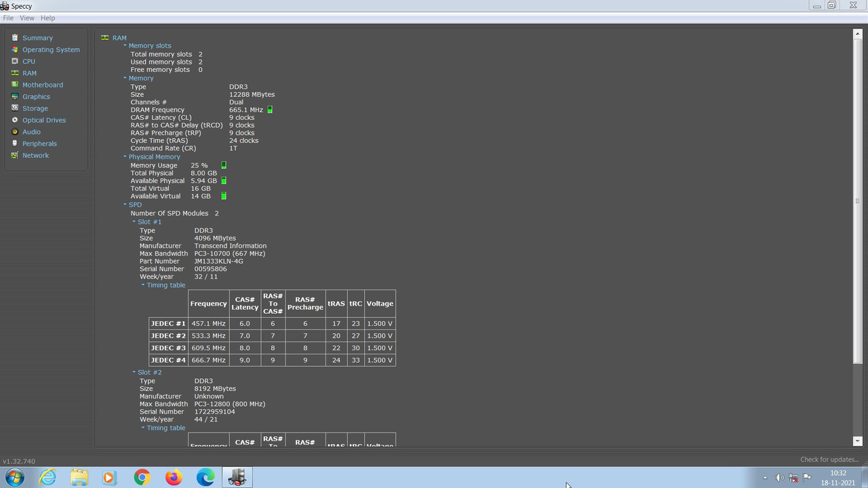
Task: Click the vertical scrollbar thumb
Action: click(858, 201)
